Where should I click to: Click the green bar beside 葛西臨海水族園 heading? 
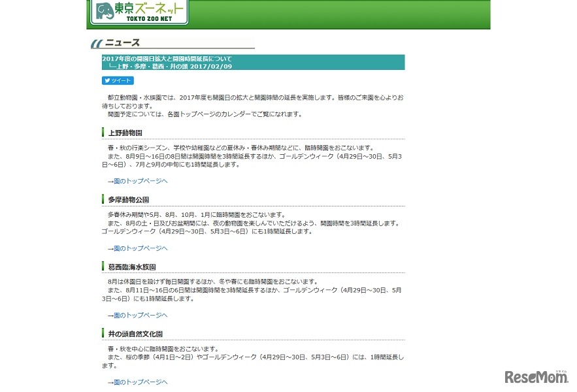click(103, 267)
